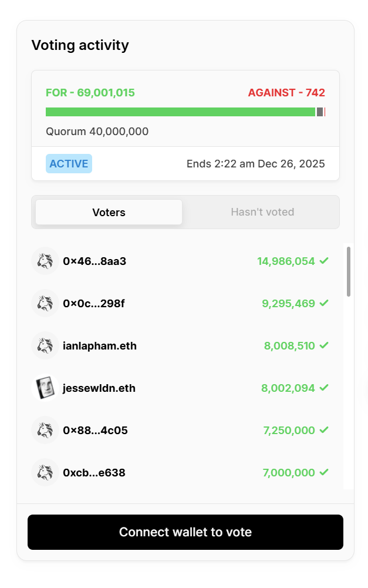Click the checkmark next to 8,002,094 votes
Viewport: 368px width, 588px height.
pos(324,388)
